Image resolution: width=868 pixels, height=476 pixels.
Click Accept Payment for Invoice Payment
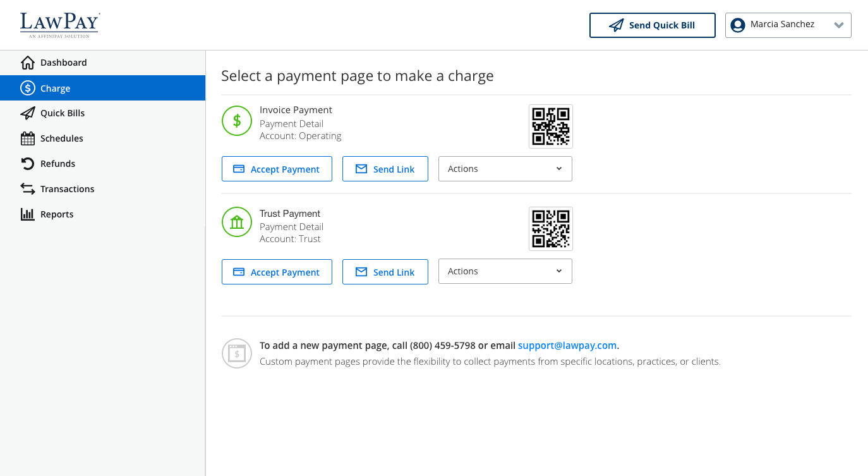coord(277,169)
